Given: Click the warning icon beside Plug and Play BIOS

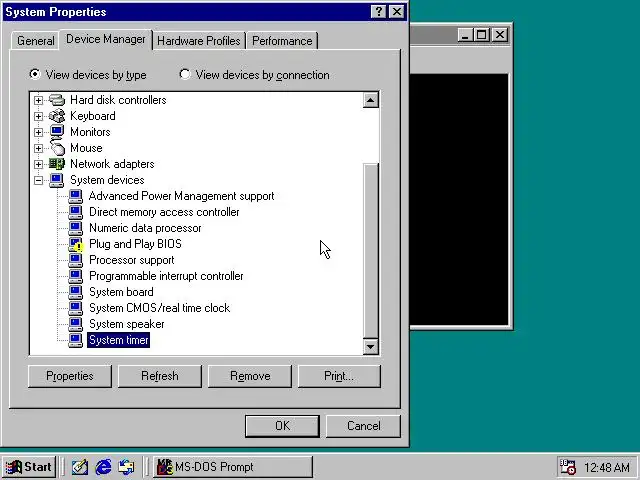Looking at the screenshot, I should pos(76,244).
